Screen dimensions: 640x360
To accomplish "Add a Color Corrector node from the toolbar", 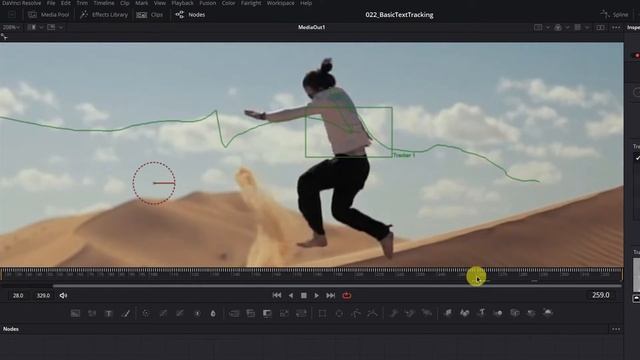I will click(146, 313).
